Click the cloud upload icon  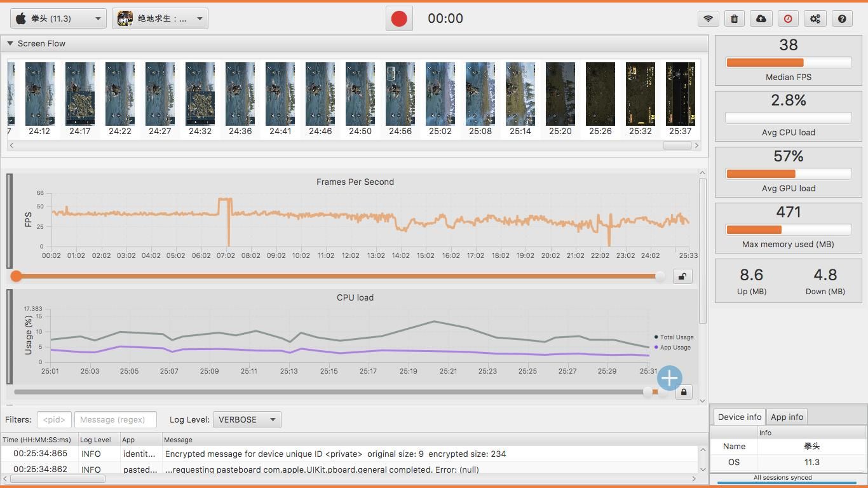[761, 19]
